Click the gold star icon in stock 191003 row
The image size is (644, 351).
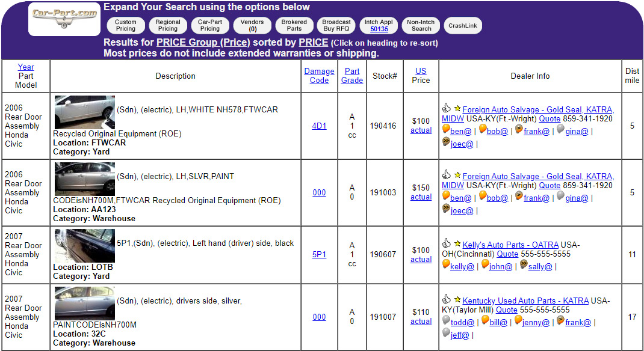[457, 175]
